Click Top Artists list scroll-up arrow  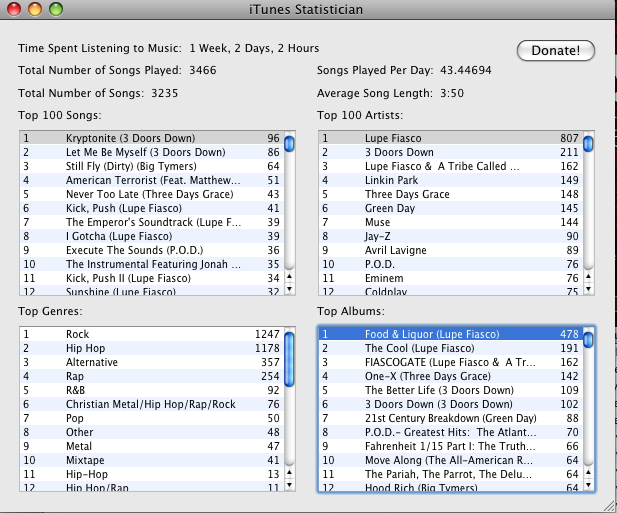click(588, 277)
